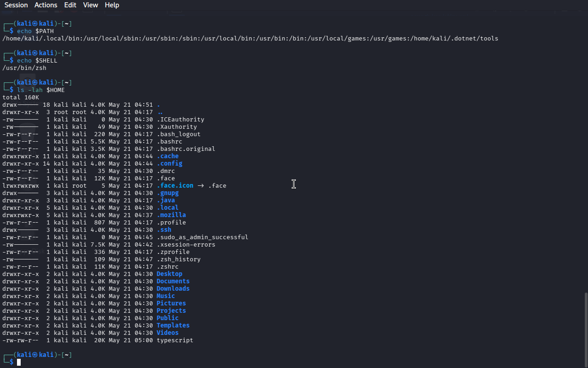Image resolution: width=588 pixels, height=368 pixels.
Task: Click the 'total 160K' line
Action: coord(21,98)
